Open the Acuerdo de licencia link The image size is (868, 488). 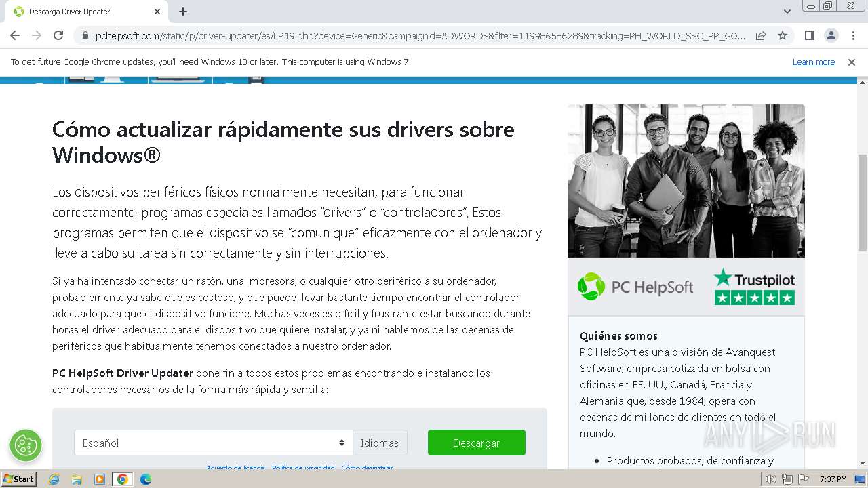pos(235,468)
